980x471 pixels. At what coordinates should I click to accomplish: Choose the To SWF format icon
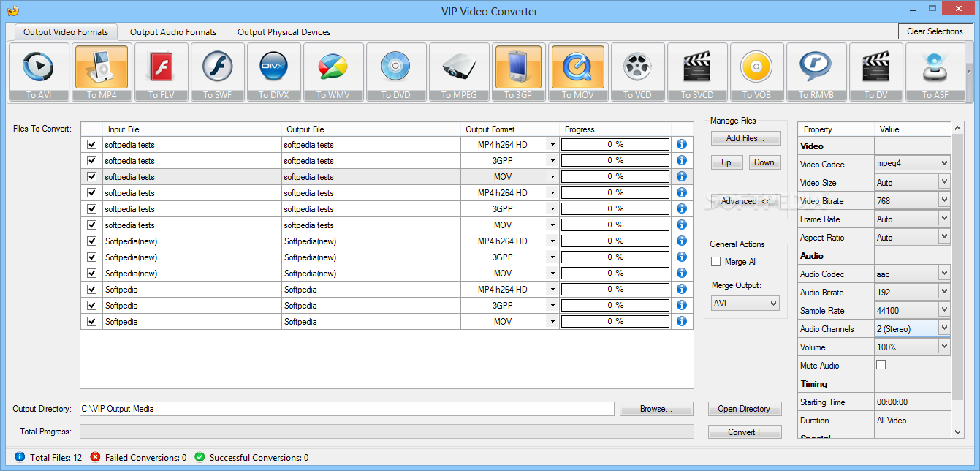click(x=217, y=72)
